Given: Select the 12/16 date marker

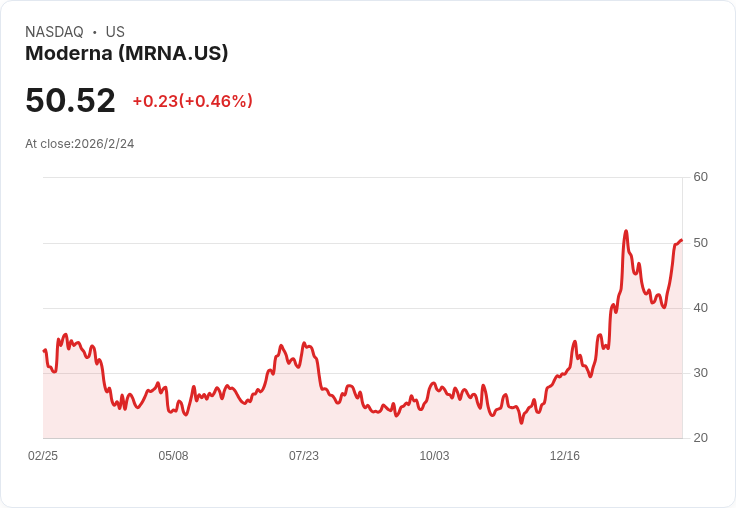Looking at the screenshot, I should 565,455.
